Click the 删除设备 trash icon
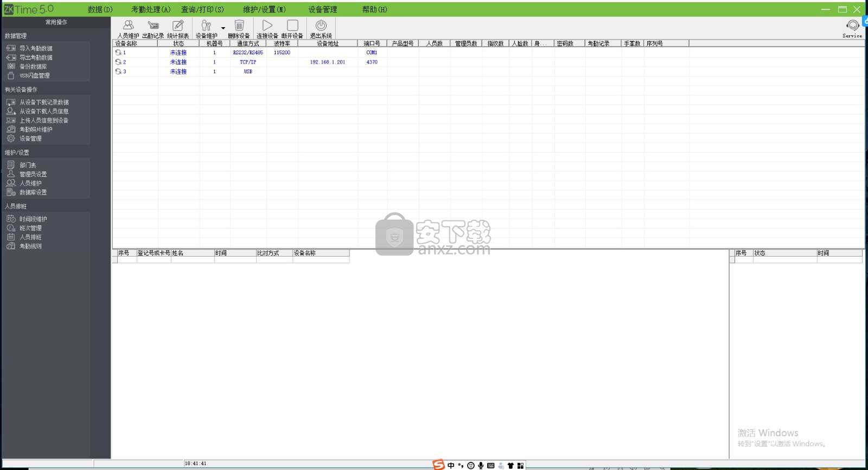Image resolution: width=868 pixels, height=470 pixels. [239, 29]
